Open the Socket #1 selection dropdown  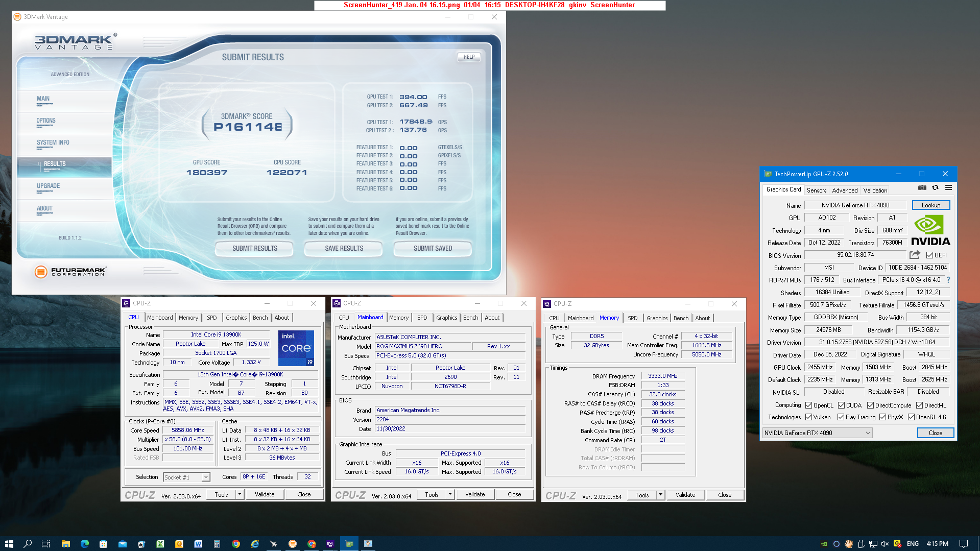(186, 477)
